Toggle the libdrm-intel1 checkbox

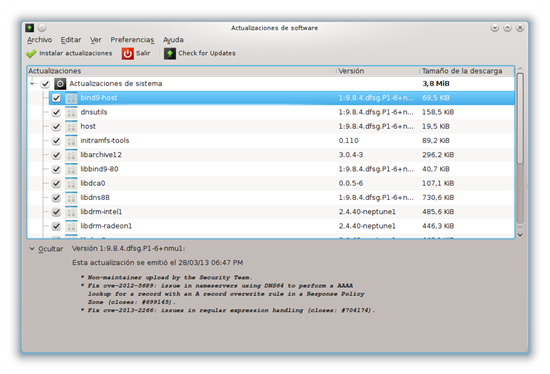[x=56, y=212]
